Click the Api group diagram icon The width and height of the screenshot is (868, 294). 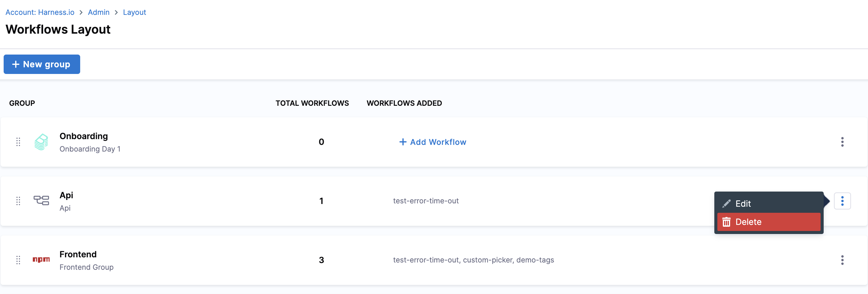[41, 201]
